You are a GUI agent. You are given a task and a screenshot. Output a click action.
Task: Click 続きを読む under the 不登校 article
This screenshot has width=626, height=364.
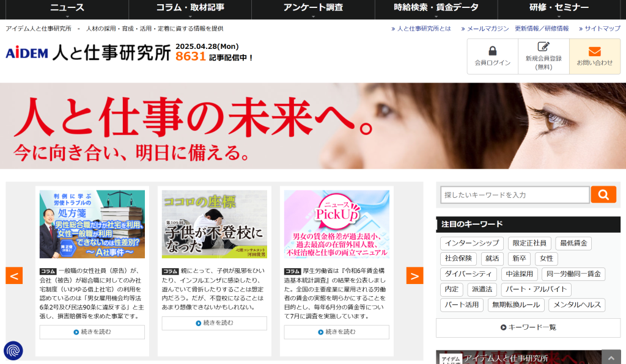(215, 323)
